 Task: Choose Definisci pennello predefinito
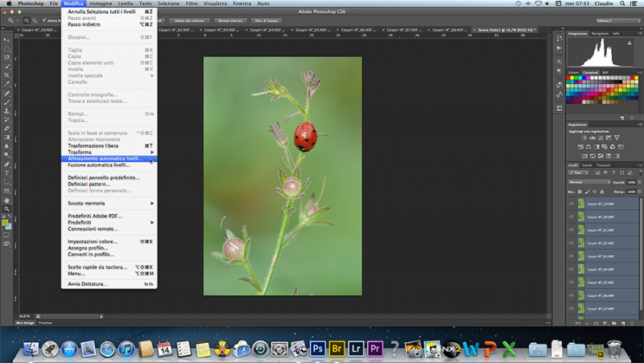(x=109, y=178)
